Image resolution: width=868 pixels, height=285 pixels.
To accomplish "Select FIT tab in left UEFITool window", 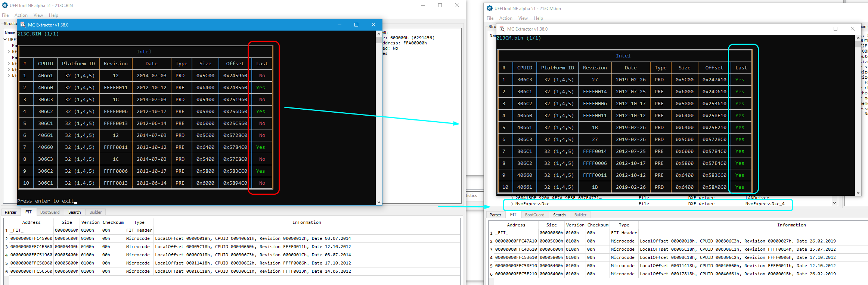I will point(28,212).
